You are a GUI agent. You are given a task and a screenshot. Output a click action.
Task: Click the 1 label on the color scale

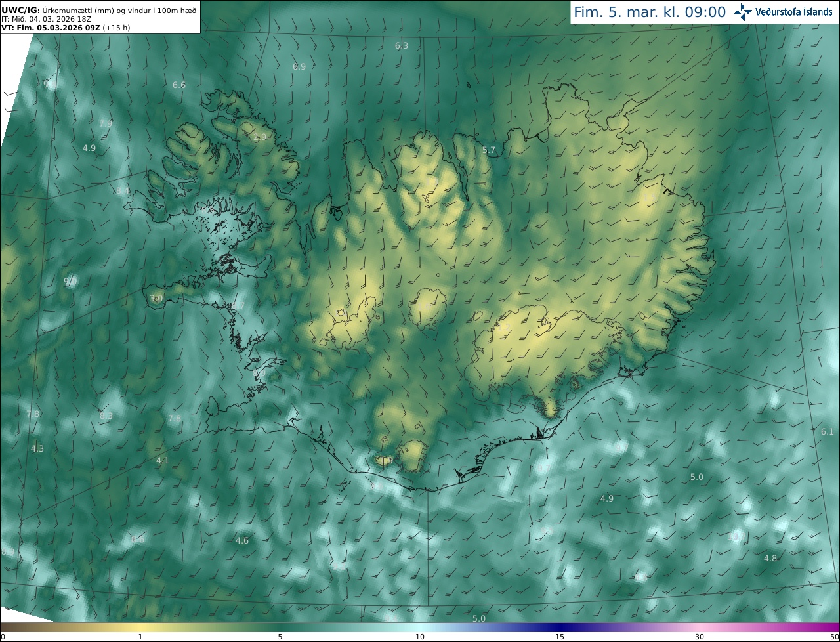(140, 637)
